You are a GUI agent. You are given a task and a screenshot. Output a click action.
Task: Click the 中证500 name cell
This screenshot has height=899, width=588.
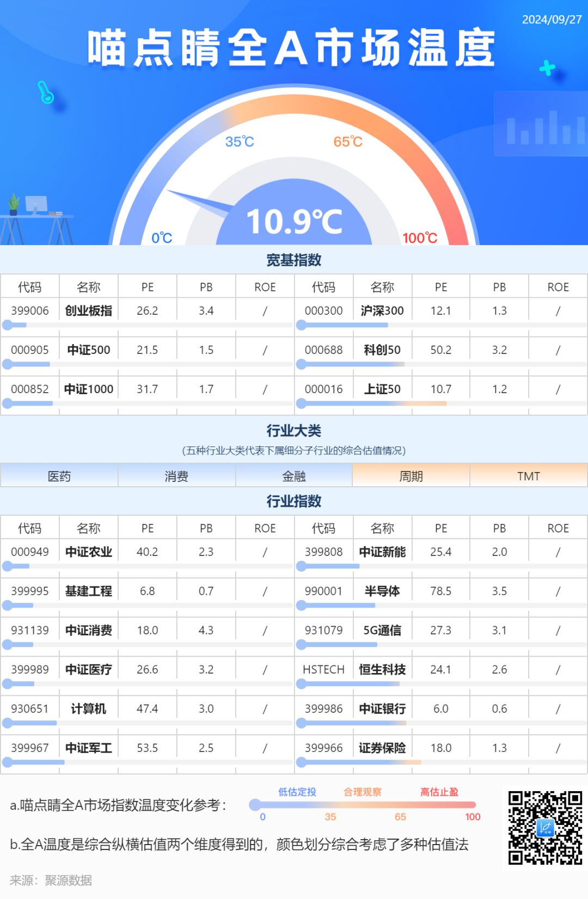click(89, 350)
